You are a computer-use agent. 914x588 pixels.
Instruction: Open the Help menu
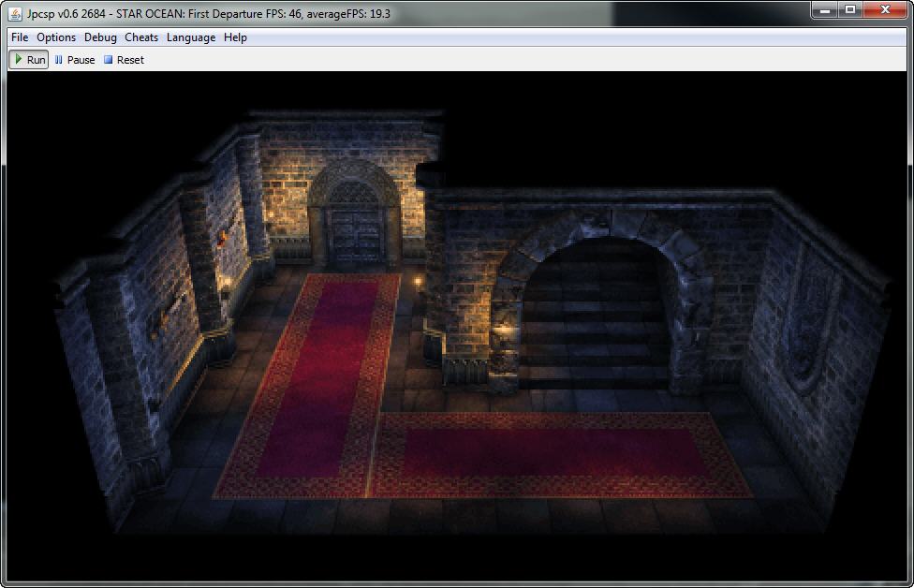(235, 37)
